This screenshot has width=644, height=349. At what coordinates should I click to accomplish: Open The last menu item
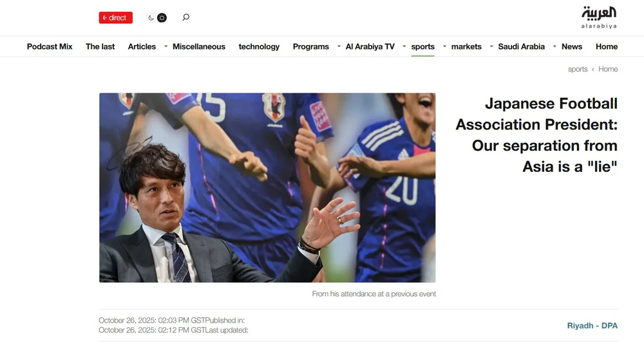click(x=100, y=46)
